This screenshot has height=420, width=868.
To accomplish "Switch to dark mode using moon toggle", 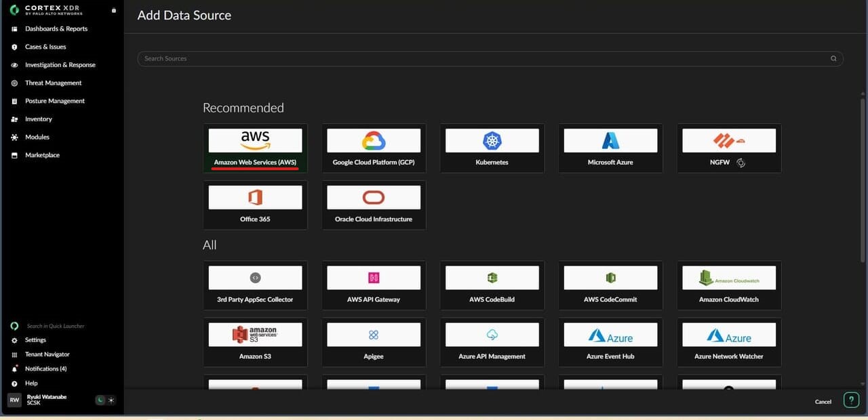I will click(100, 400).
